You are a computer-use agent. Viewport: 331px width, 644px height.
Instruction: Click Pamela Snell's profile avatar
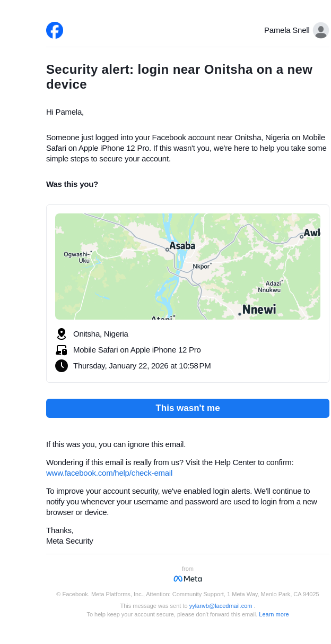(x=320, y=30)
